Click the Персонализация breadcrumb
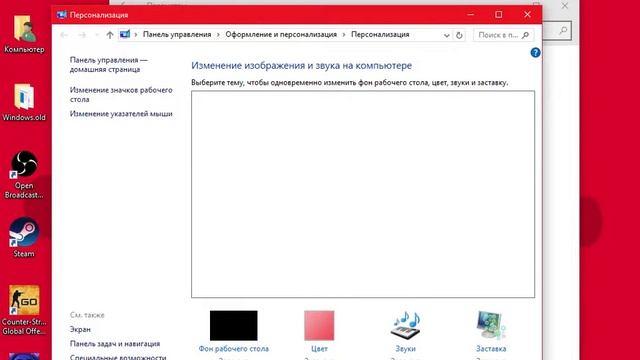This screenshot has height=360, width=640. point(380,35)
